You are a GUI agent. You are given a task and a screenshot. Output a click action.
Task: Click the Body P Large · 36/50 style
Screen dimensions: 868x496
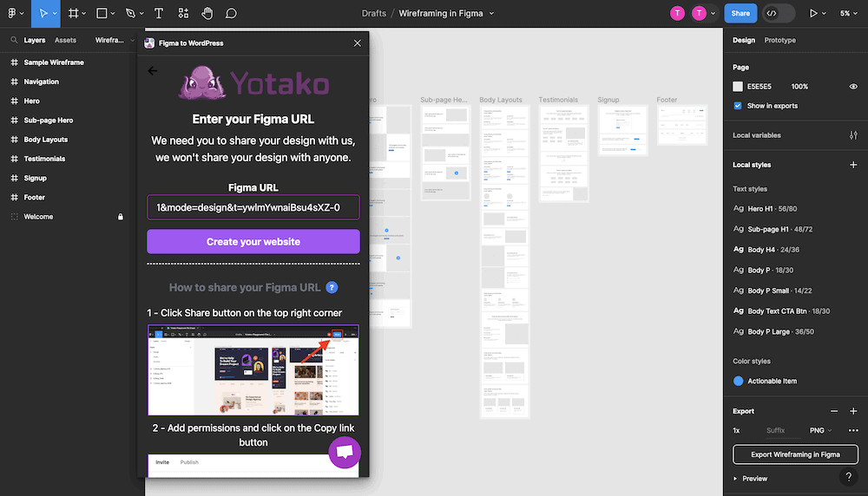coord(773,331)
